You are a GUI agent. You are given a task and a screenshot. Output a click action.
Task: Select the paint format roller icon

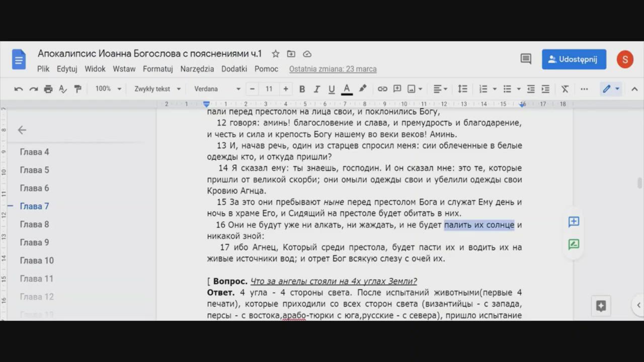pos(77,89)
